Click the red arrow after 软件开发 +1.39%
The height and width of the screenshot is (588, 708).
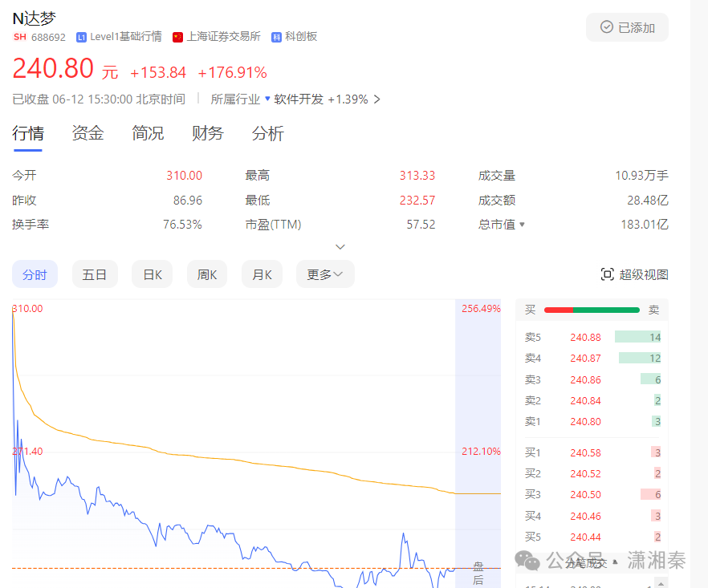[377, 99]
